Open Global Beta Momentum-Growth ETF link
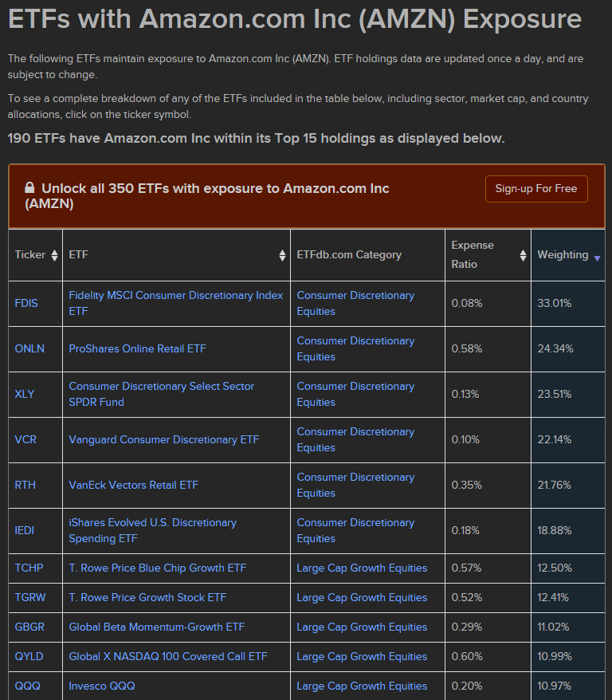The image size is (612, 700). (x=156, y=627)
